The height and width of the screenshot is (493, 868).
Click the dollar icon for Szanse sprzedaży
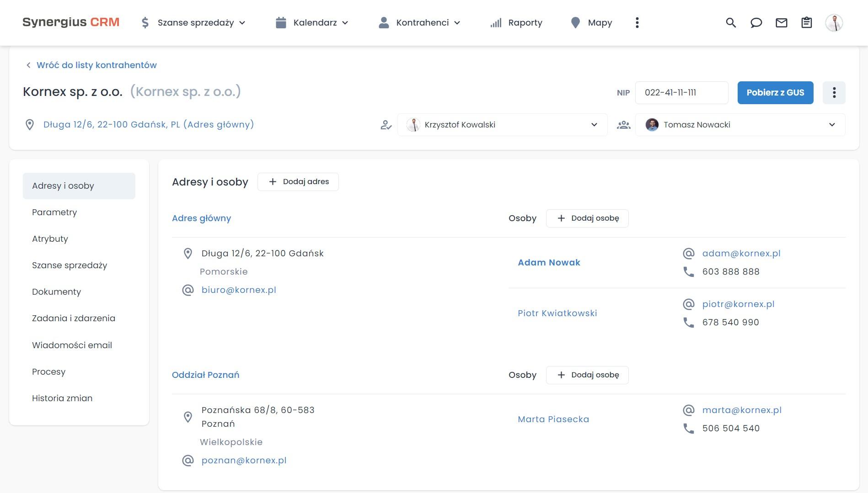[145, 23]
